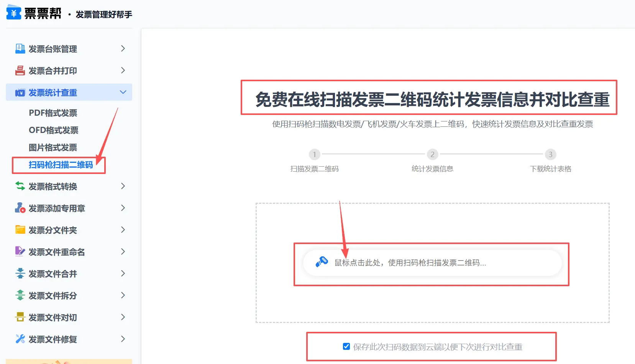The height and width of the screenshot is (364, 635).
Task: Click the 发票文件重命名 edit icon
Action: pyautogui.click(x=20, y=252)
